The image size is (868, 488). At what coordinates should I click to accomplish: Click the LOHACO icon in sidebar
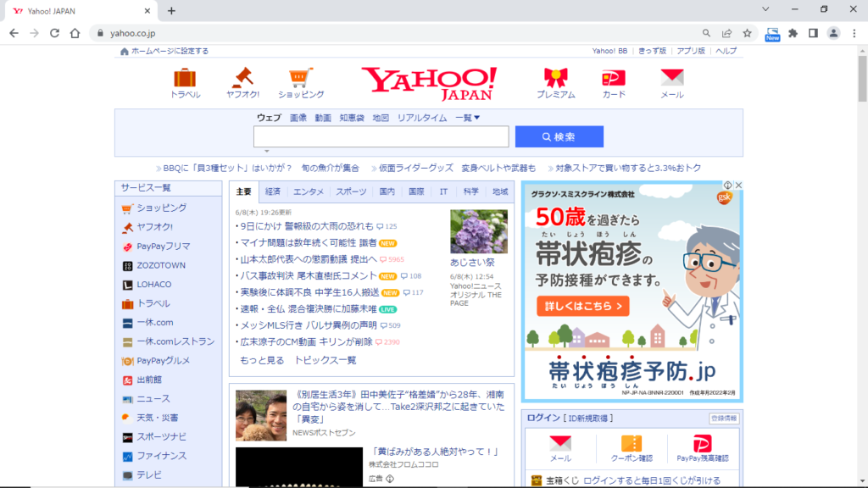[127, 285]
